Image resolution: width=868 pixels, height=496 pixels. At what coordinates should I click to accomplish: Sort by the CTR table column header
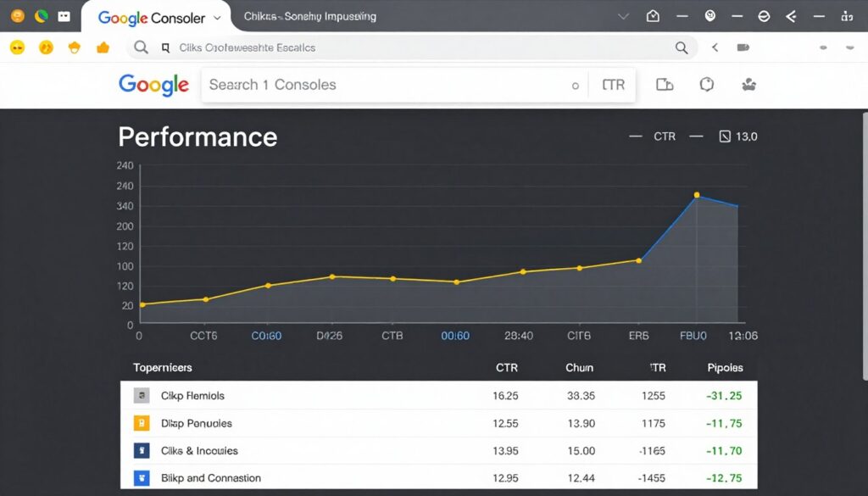[507, 368]
